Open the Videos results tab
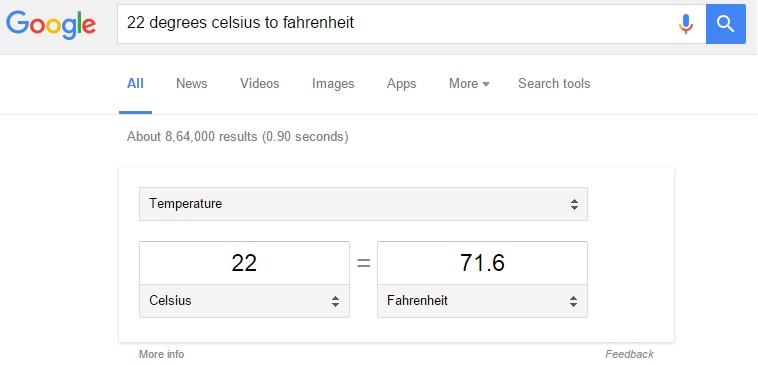Screen dimensions: 758x365 click(260, 84)
